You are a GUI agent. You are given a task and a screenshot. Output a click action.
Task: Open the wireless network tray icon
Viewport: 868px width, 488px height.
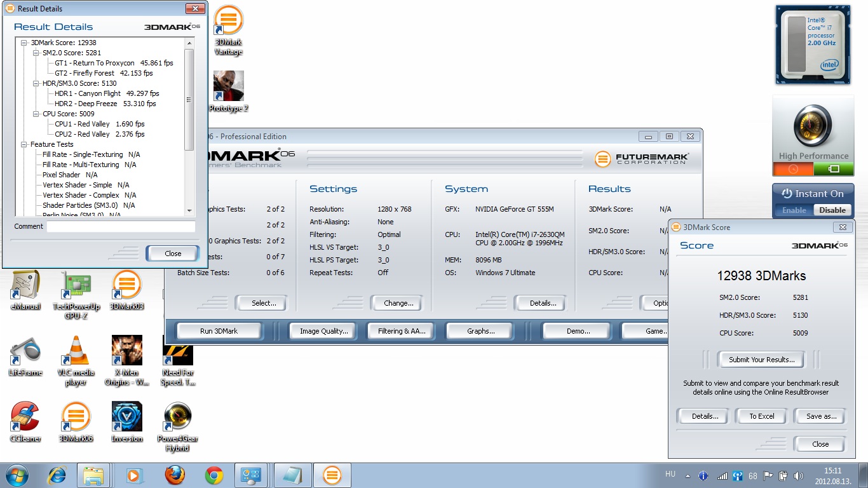[x=722, y=475]
